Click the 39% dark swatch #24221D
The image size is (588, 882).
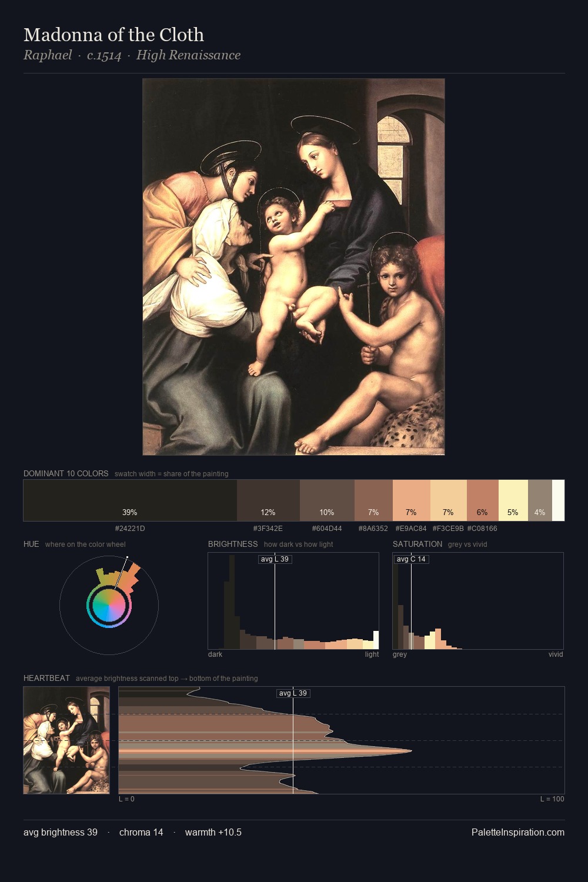pyautogui.click(x=130, y=500)
